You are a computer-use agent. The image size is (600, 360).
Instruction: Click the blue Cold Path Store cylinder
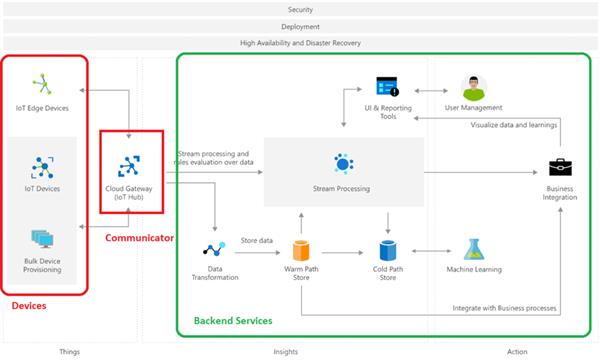click(x=388, y=251)
